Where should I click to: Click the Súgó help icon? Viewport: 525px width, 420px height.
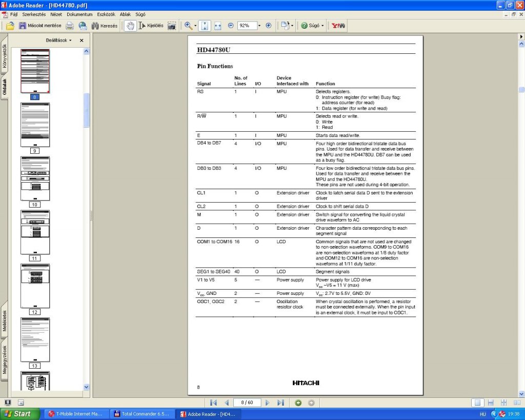coord(304,26)
